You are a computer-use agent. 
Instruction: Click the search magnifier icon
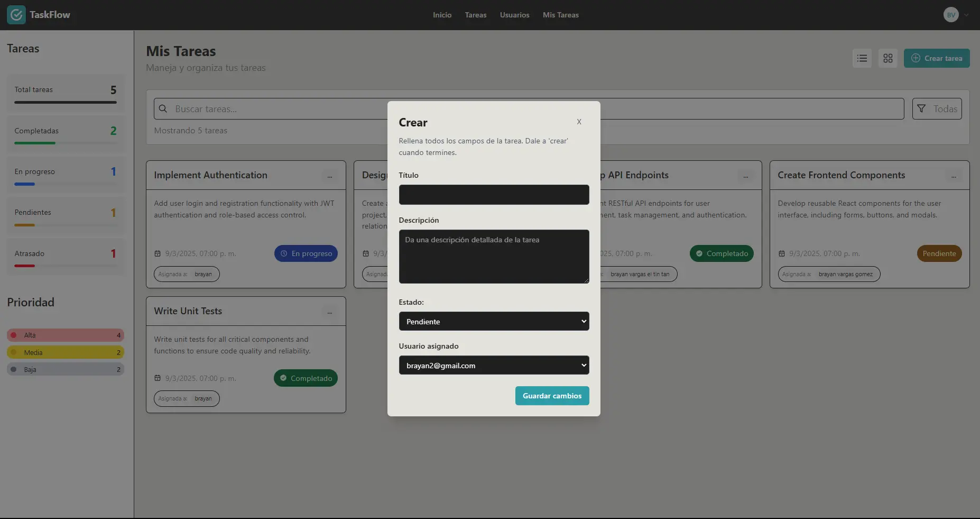point(163,108)
